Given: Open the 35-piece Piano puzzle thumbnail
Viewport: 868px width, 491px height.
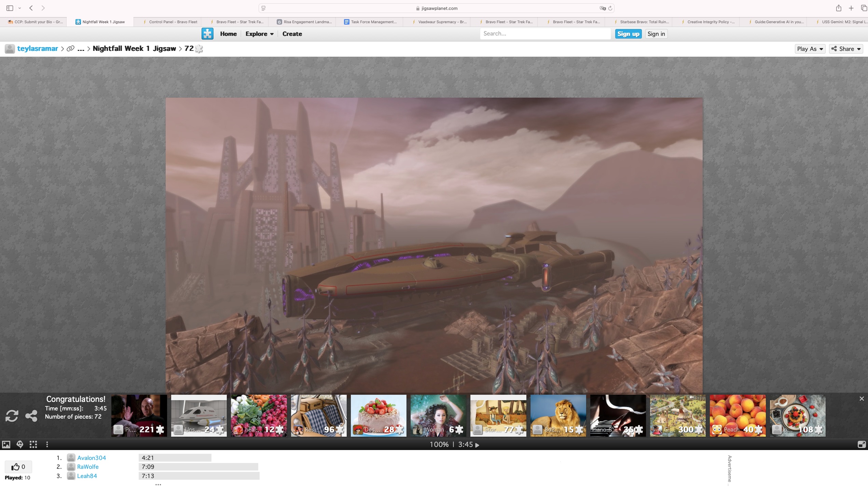Looking at the screenshot, I should (618, 416).
